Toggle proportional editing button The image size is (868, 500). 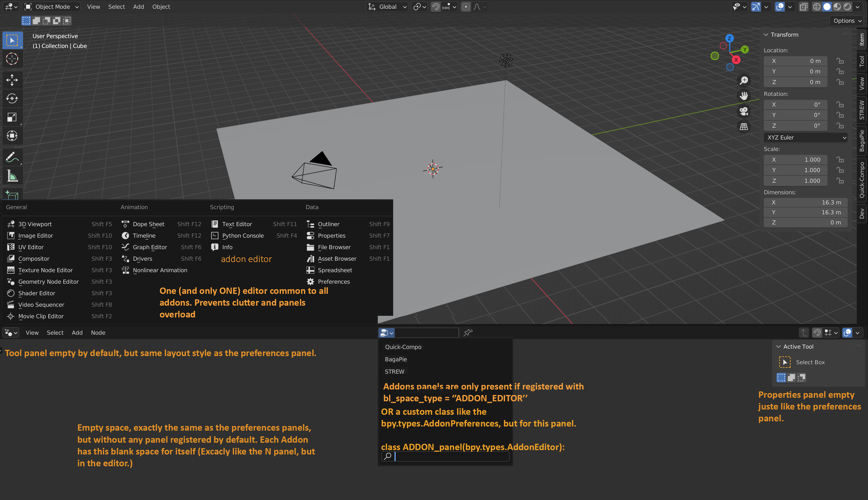tap(466, 7)
